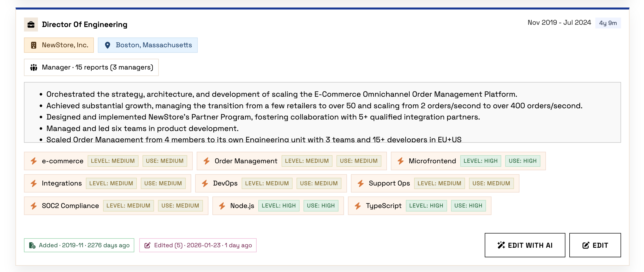
Task: Click the people group icon next to Manager
Action: coord(34,67)
